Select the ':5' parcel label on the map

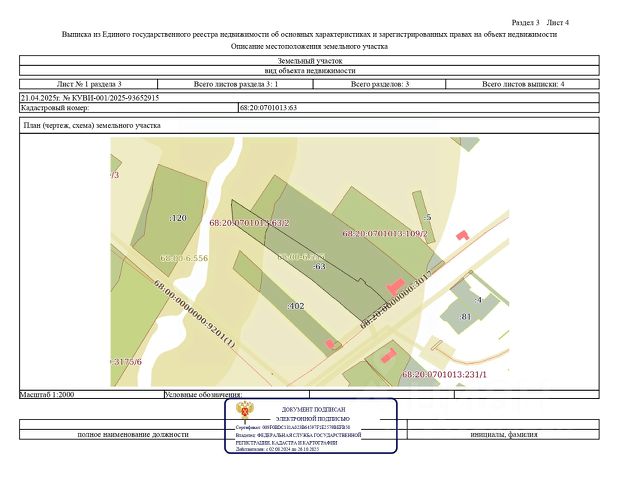(x=428, y=217)
